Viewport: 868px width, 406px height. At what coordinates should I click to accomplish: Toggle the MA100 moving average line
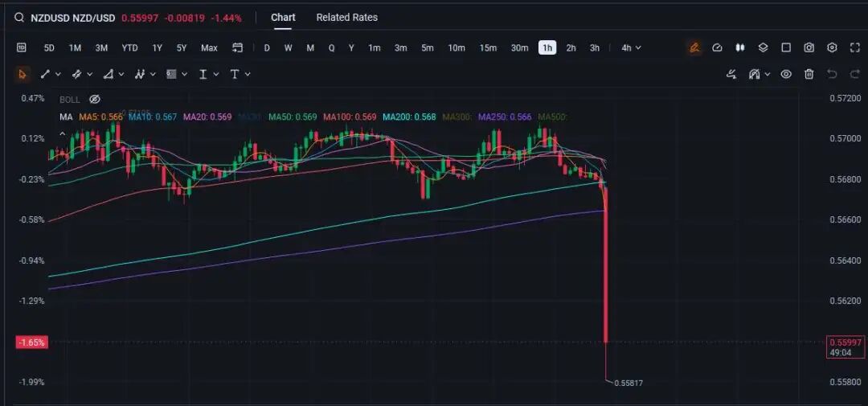coord(350,117)
